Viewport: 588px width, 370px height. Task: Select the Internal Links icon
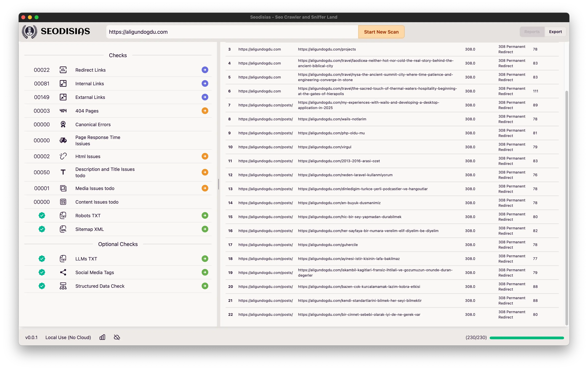(63, 83)
